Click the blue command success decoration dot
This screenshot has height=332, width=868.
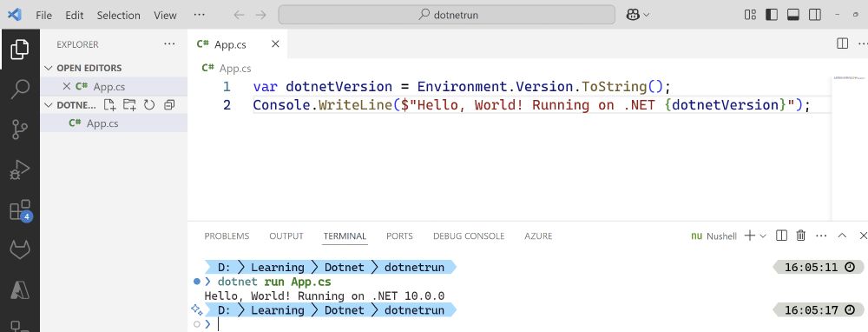pyautogui.click(x=196, y=282)
